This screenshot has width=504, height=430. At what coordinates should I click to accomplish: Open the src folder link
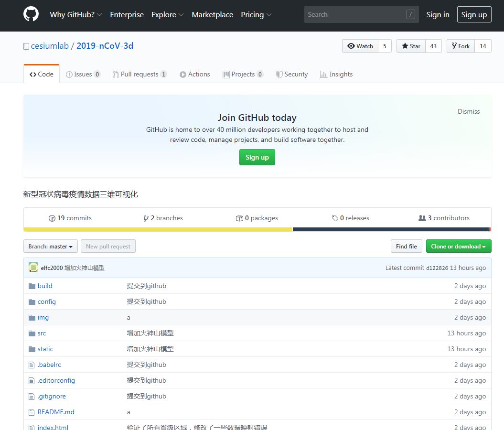(x=42, y=333)
